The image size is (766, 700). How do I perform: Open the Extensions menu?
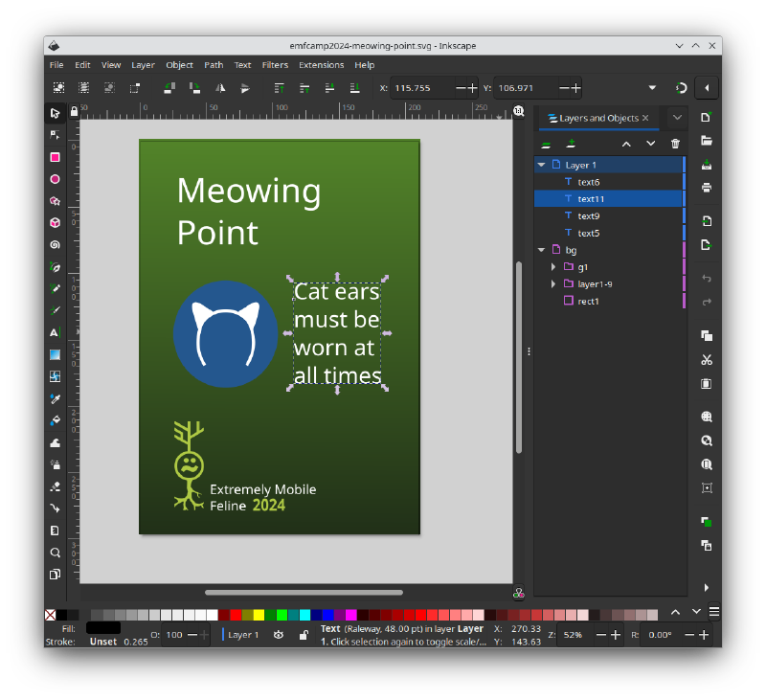click(x=321, y=65)
